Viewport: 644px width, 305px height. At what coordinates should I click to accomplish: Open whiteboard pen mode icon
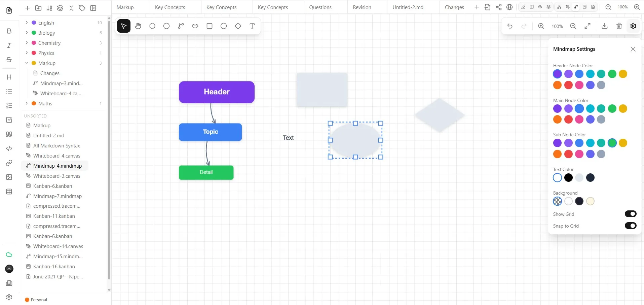coord(568,7)
